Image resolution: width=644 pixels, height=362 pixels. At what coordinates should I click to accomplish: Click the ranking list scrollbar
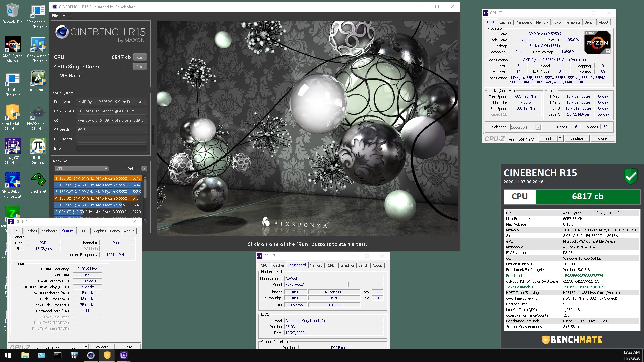click(x=145, y=188)
